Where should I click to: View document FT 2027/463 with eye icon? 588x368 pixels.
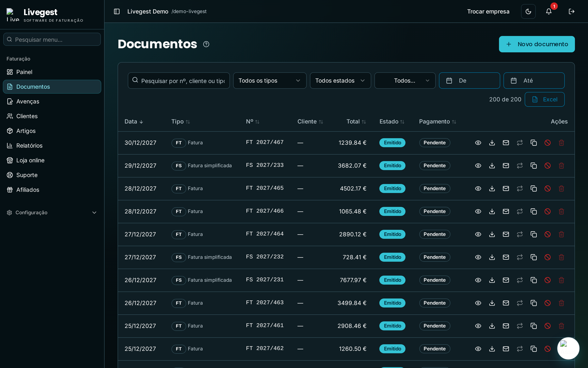pos(478,303)
